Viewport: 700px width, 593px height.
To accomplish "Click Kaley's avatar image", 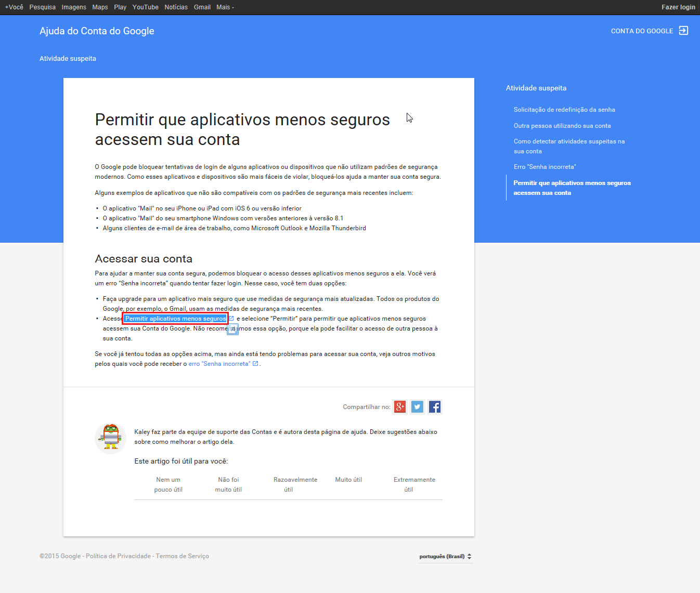I will tap(111, 438).
